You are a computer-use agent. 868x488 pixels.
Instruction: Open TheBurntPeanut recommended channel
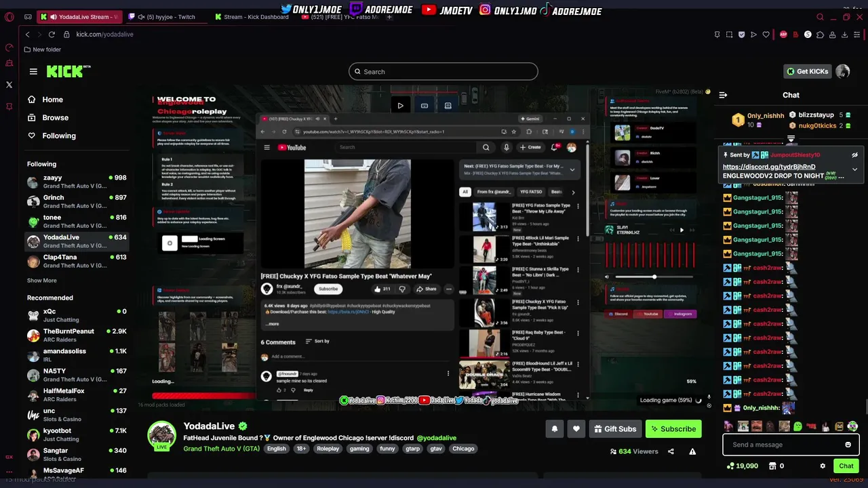77,335
